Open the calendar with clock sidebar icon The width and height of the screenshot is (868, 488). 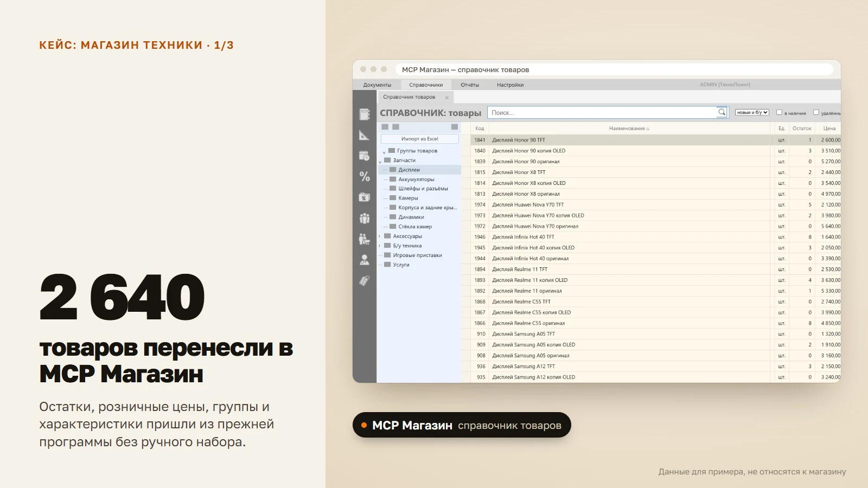tap(365, 156)
